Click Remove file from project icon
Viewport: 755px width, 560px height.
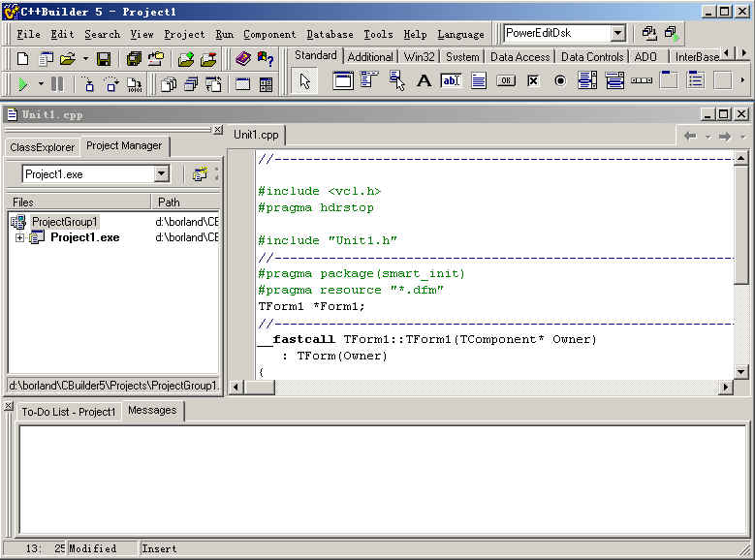coord(208,59)
